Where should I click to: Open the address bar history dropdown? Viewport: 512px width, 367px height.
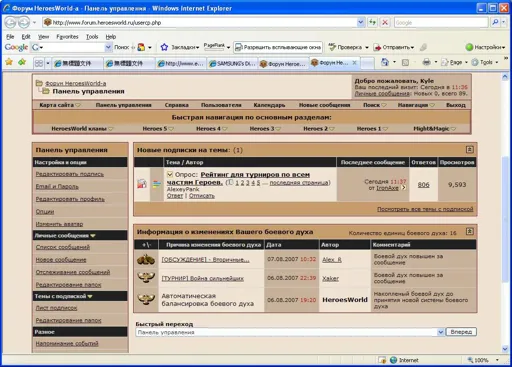pos(361,22)
